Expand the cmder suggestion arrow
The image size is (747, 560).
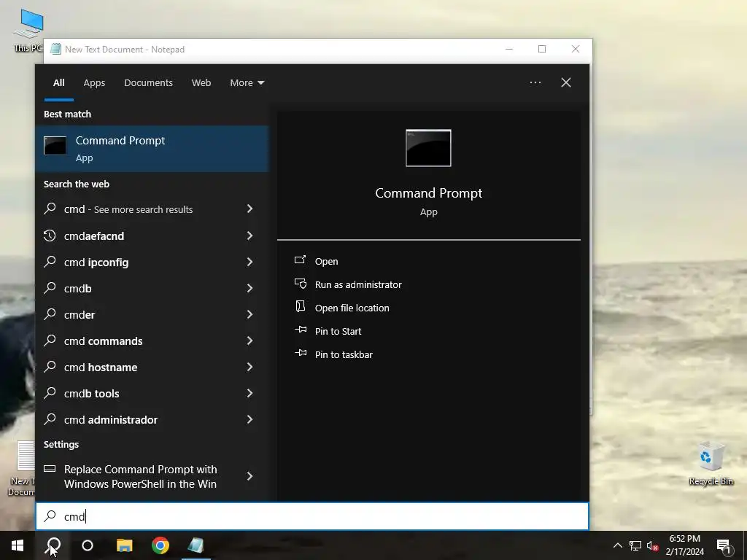click(x=249, y=314)
